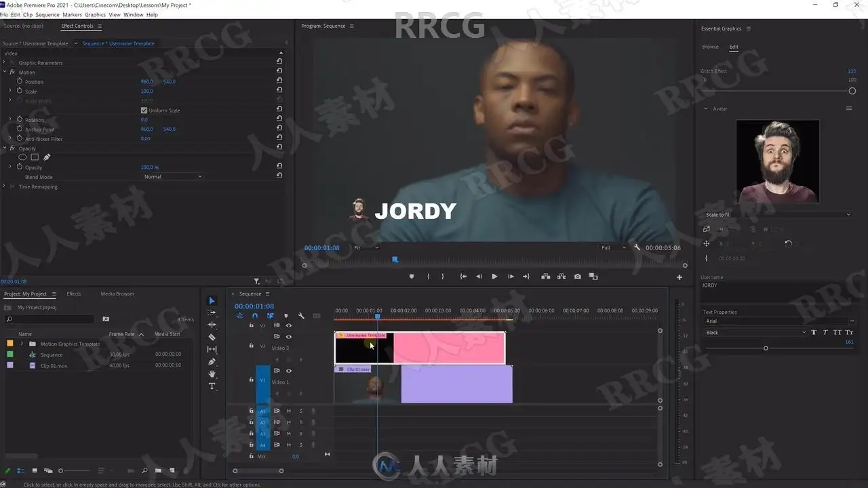Screen dimensions: 868x488
Task: Open timeline display settings wrench
Action: point(301,316)
